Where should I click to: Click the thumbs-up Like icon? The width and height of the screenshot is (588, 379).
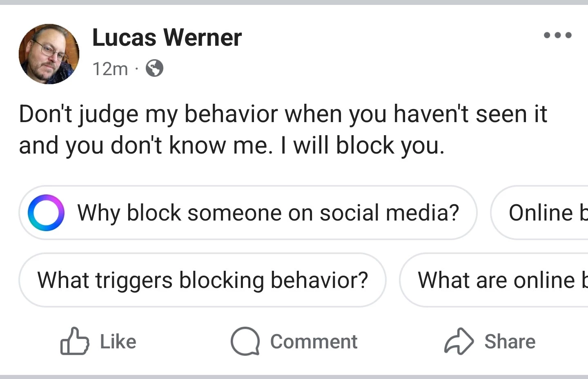coord(75,341)
